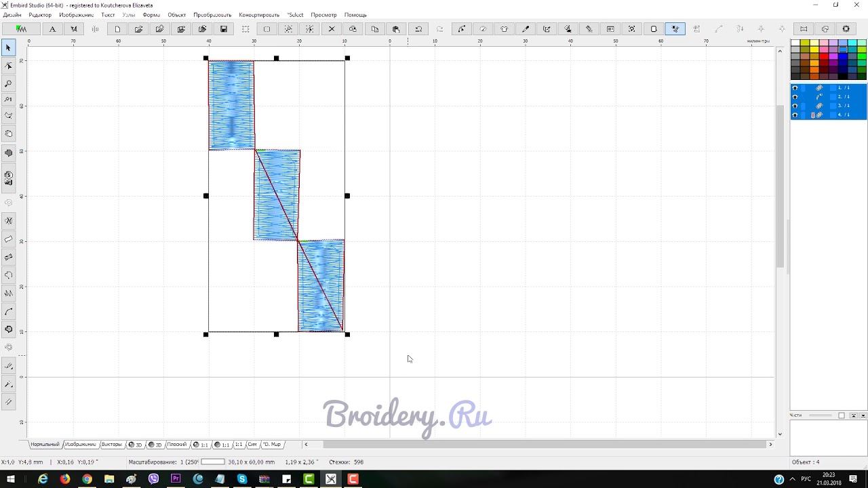The height and width of the screenshot is (488, 868).
Task: Select the hand pan tool in left toolbar
Action: (x=8, y=134)
